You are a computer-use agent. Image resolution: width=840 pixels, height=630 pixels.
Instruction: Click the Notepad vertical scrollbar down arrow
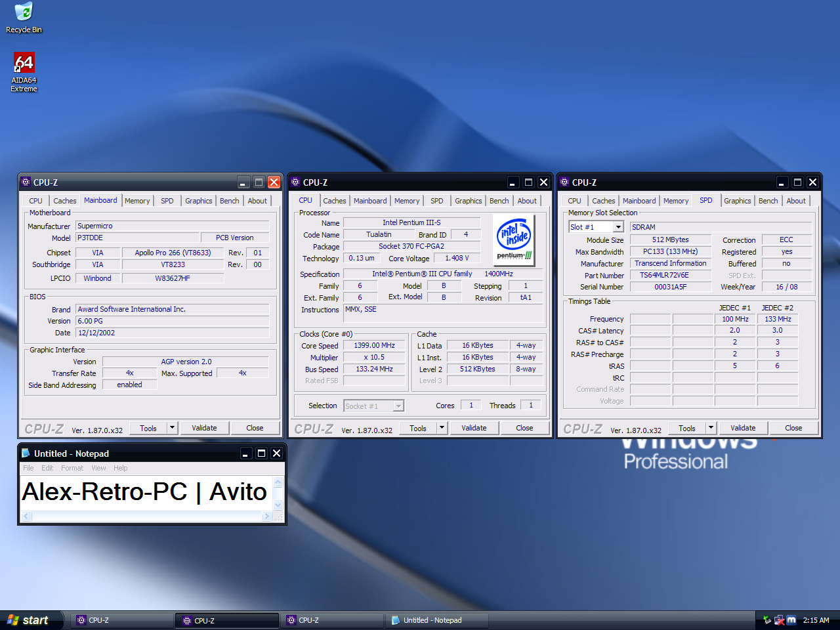coord(278,505)
